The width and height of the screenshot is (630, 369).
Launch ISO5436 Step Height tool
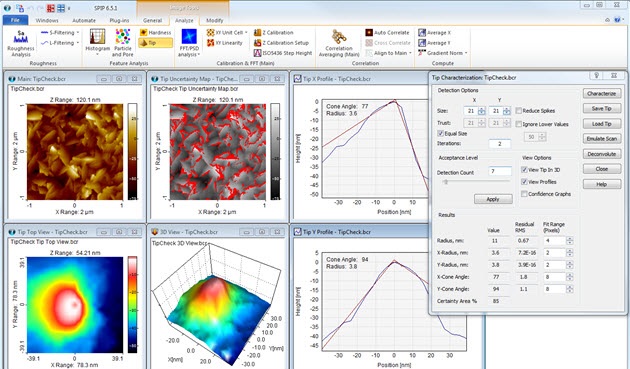point(283,53)
